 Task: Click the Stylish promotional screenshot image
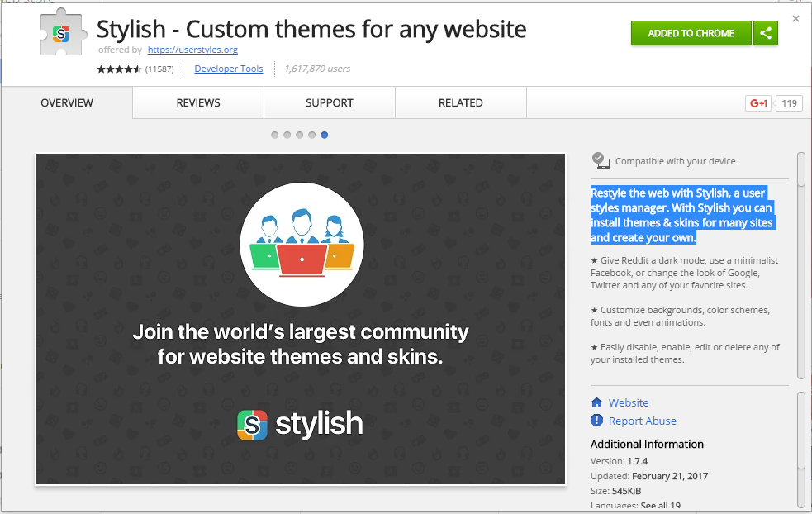pyautogui.click(x=301, y=319)
